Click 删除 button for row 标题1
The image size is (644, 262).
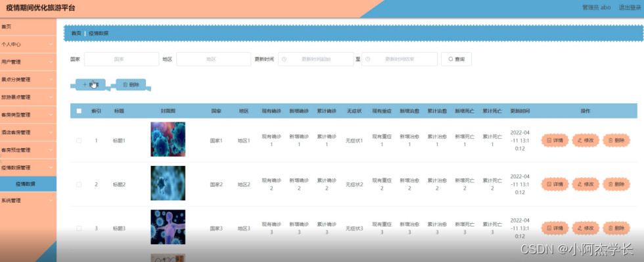point(616,140)
